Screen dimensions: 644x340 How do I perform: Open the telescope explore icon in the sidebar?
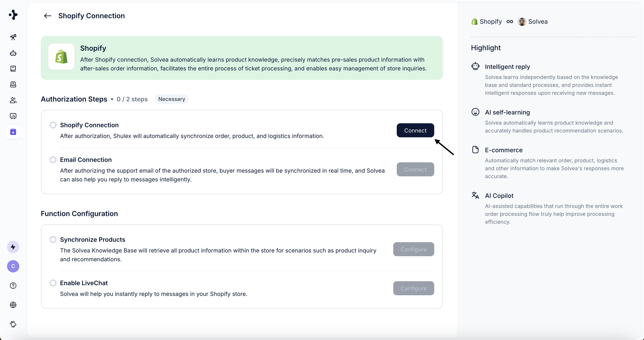13,37
